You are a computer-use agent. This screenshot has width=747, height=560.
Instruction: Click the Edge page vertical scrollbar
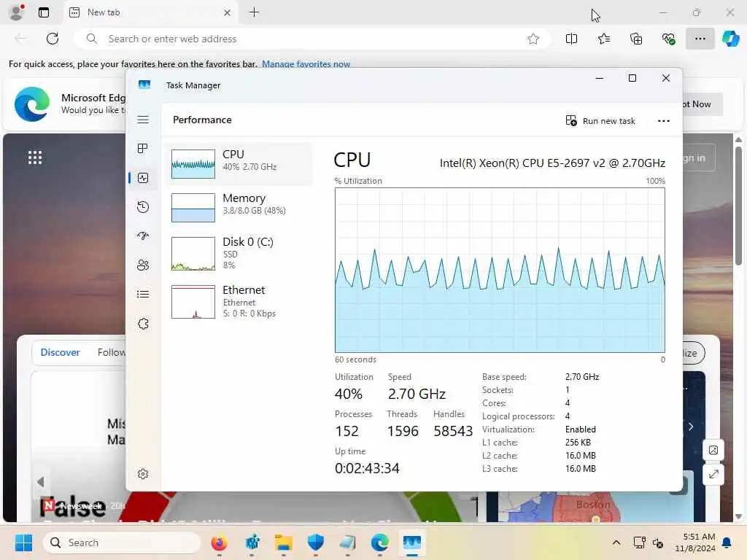pos(738,205)
